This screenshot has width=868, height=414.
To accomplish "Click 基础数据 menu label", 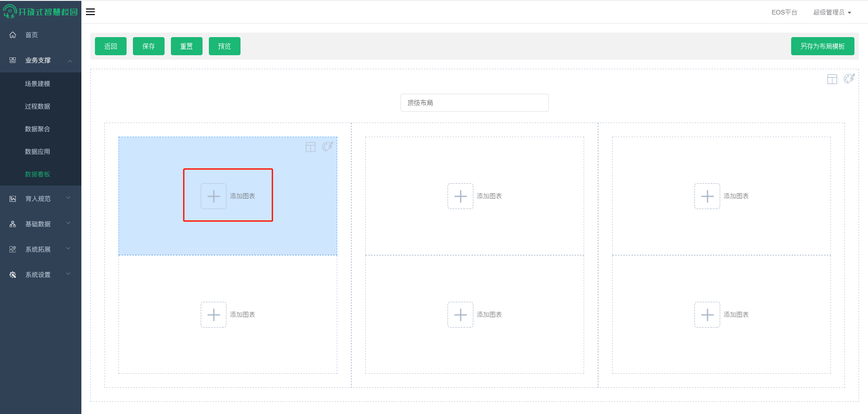I will [x=38, y=224].
